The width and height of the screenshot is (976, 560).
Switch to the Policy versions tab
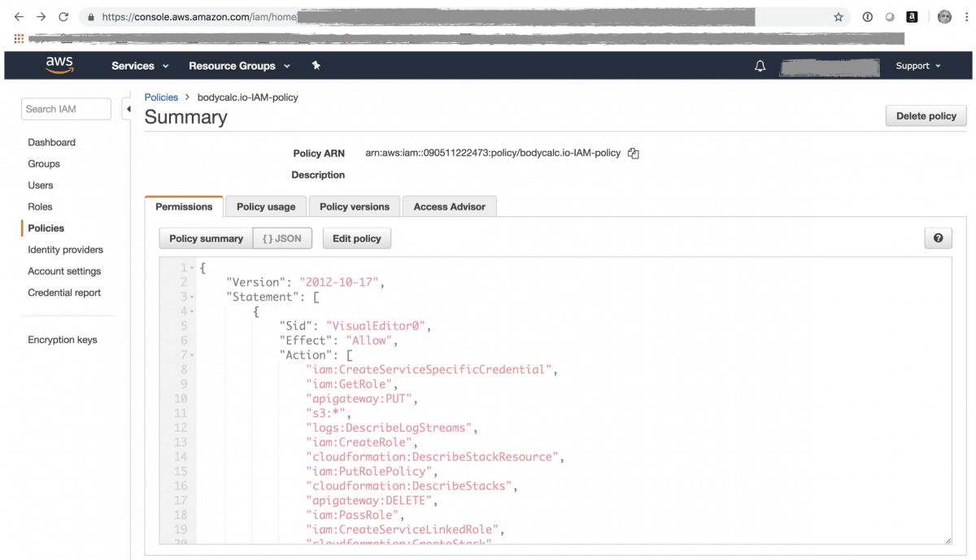point(353,206)
